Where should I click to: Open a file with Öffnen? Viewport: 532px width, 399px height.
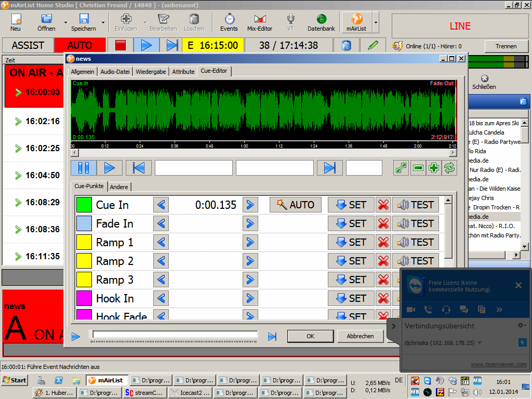pos(46,22)
